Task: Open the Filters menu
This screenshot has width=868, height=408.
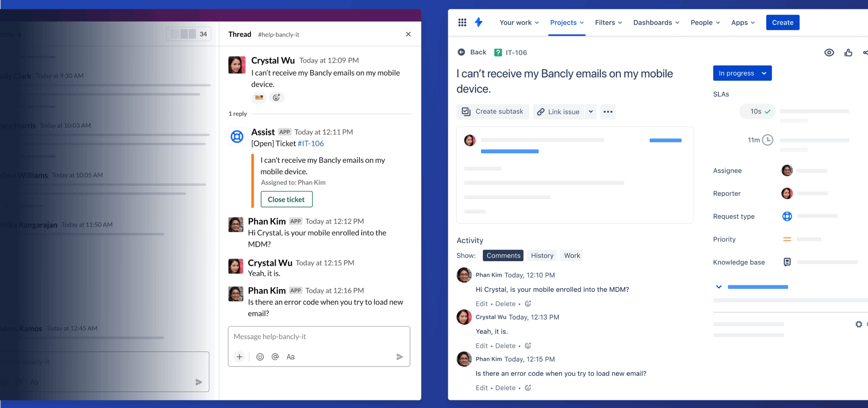Action: [609, 22]
